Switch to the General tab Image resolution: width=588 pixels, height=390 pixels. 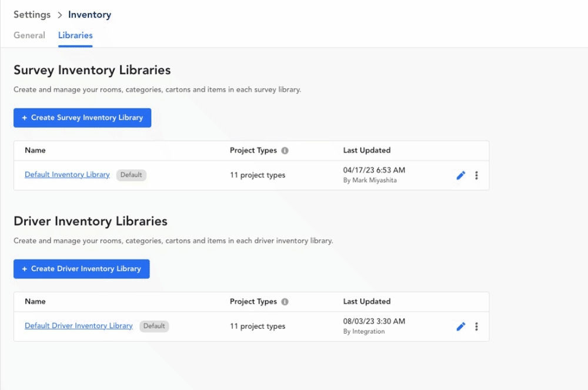[29, 35]
